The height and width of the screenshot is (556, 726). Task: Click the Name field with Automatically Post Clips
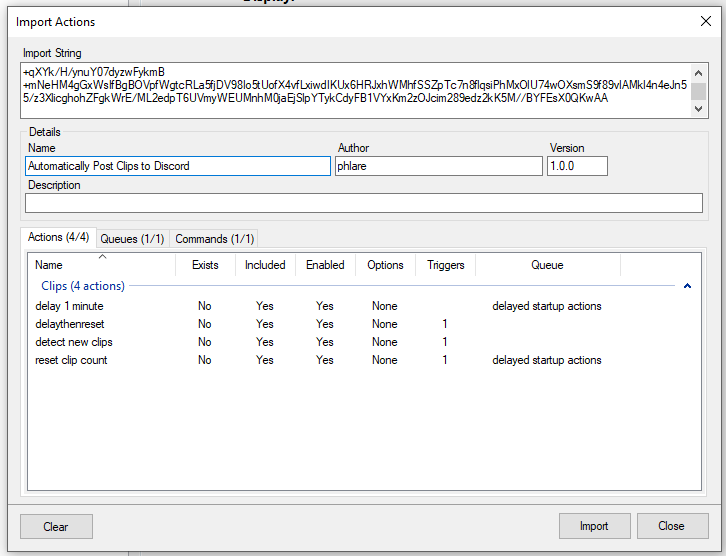(x=178, y=166)
